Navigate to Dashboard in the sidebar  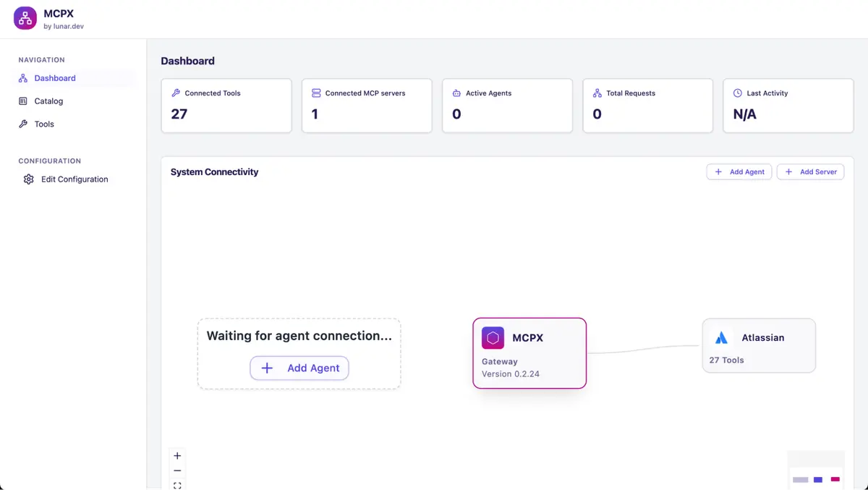[54, 77]
